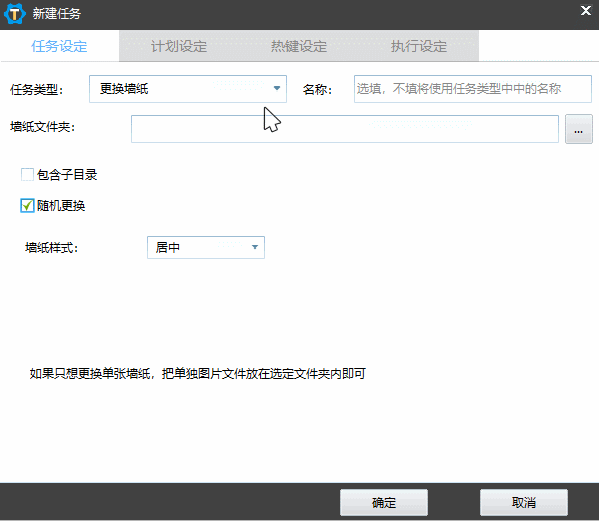Viewport: 599px width, 521px height.
Task: Close the 新建任务 dialog
Action: pyautogui.click(x=586, y=11)
